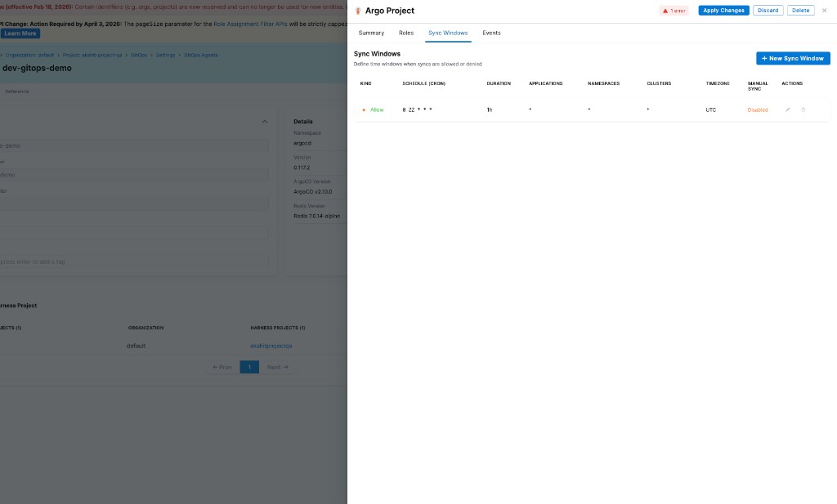Click the APPLICATIONS column header

[545, 84]
